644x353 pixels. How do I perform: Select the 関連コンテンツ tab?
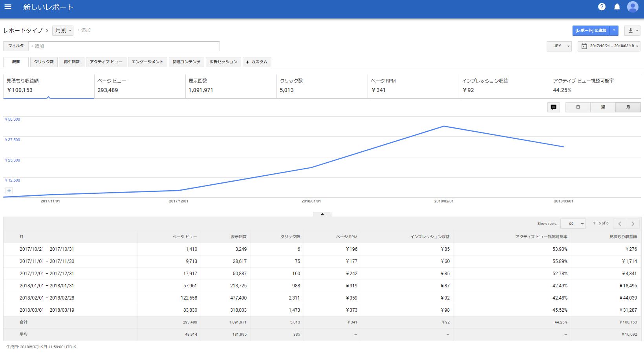click(187, 62)
